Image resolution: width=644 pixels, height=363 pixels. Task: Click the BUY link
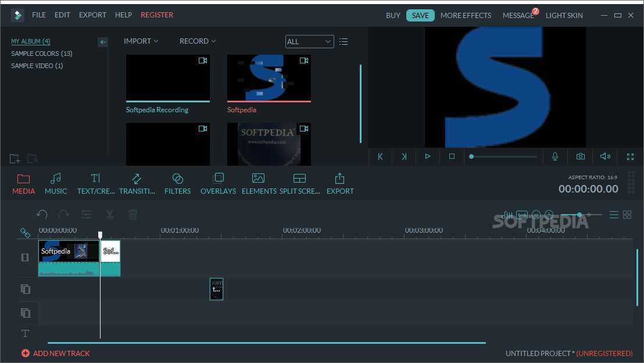coord(393,16)
